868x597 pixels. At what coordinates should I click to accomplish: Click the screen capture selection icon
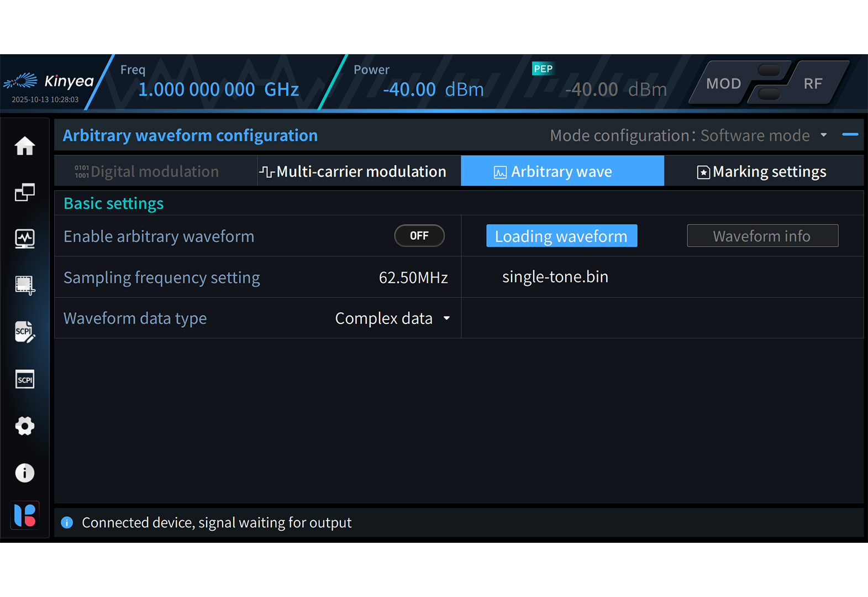(25, 285)
